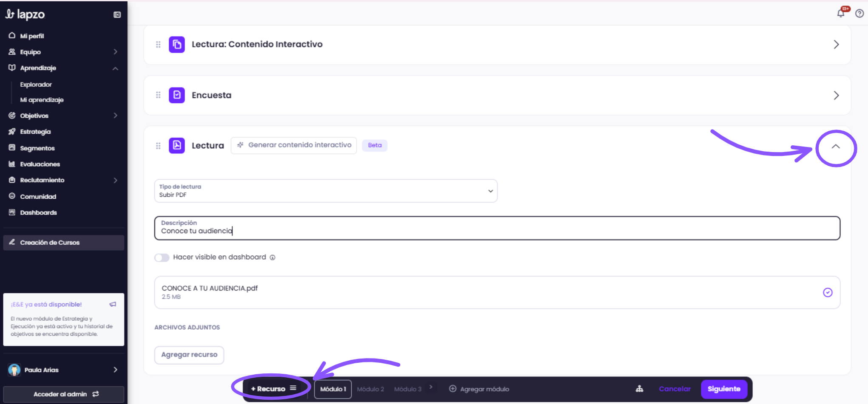
Task: Click the + Recurso button
Action: click(x=274, y=389)
